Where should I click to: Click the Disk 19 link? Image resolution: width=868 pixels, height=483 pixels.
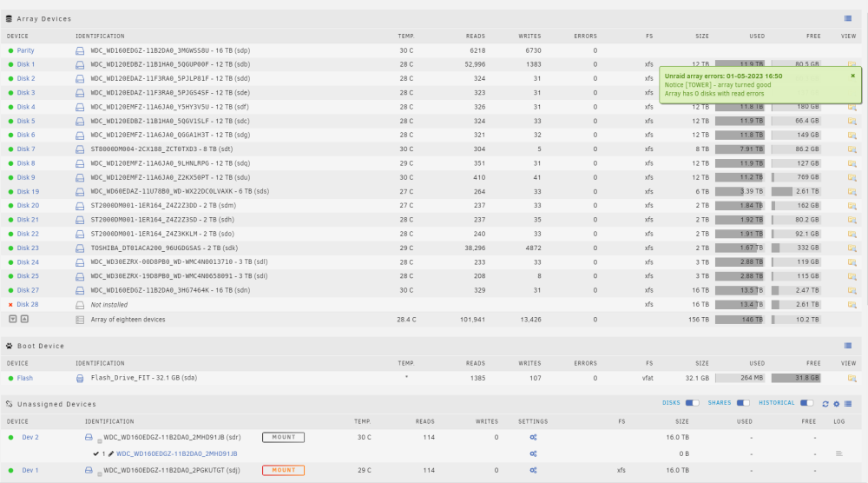click(28, 192)
